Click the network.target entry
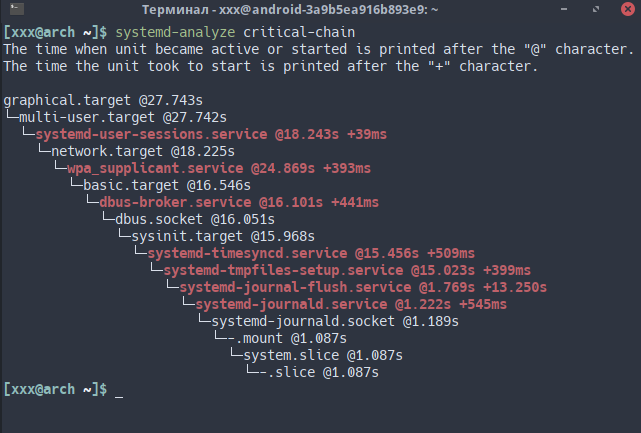Image resolution: width=641 pixels, height=433 pixels. [x=143, y=151]
